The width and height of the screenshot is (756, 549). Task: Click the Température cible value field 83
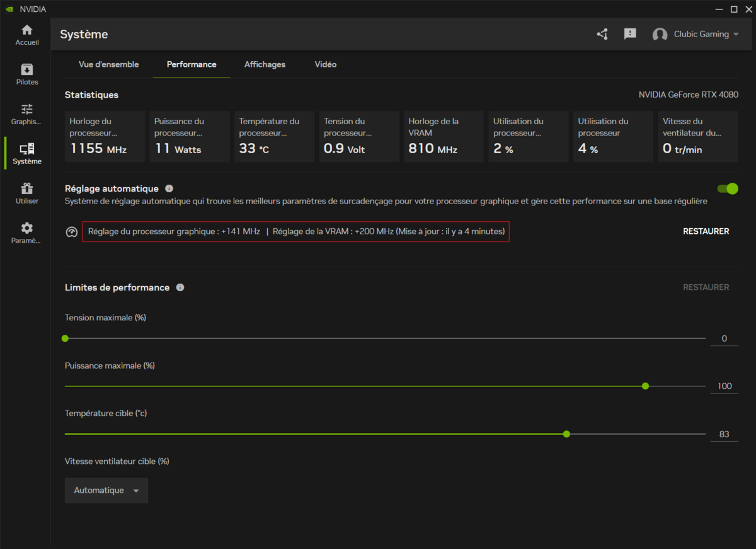[x=724, y=434]
